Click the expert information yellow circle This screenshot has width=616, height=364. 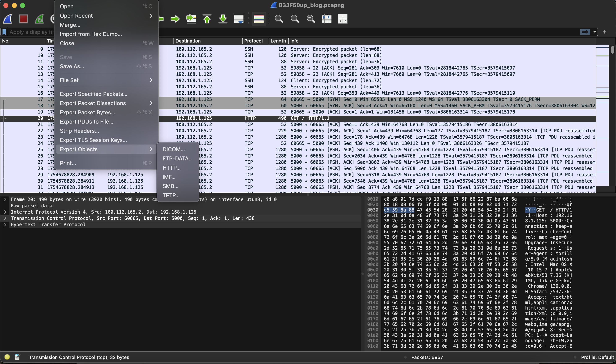7,357
